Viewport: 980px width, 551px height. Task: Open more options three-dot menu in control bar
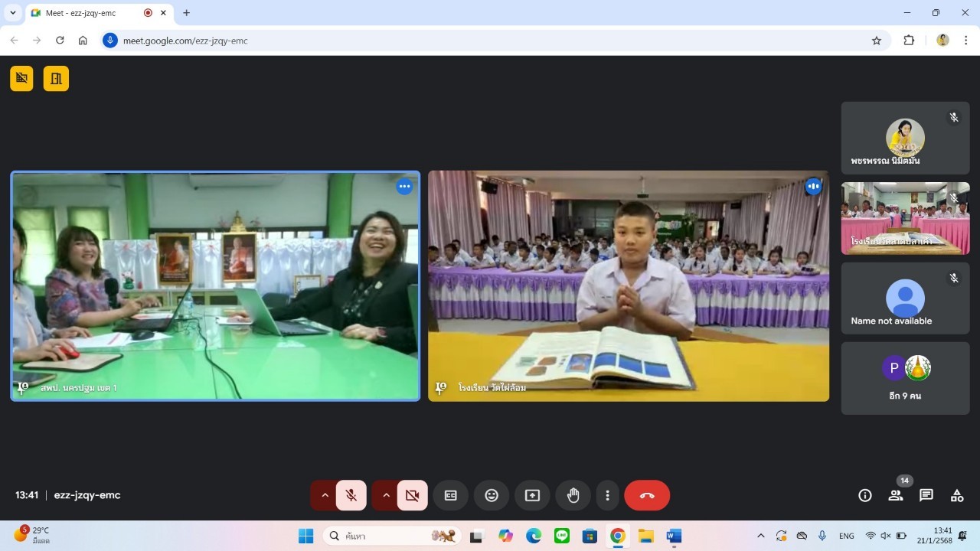tap(607, 495)
